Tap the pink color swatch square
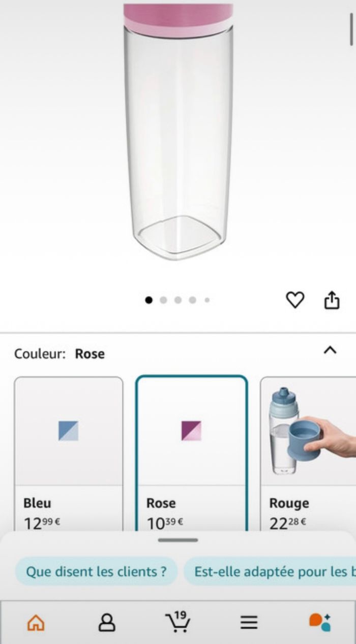This screenshot has height=644, width=356. click(191, 431)
